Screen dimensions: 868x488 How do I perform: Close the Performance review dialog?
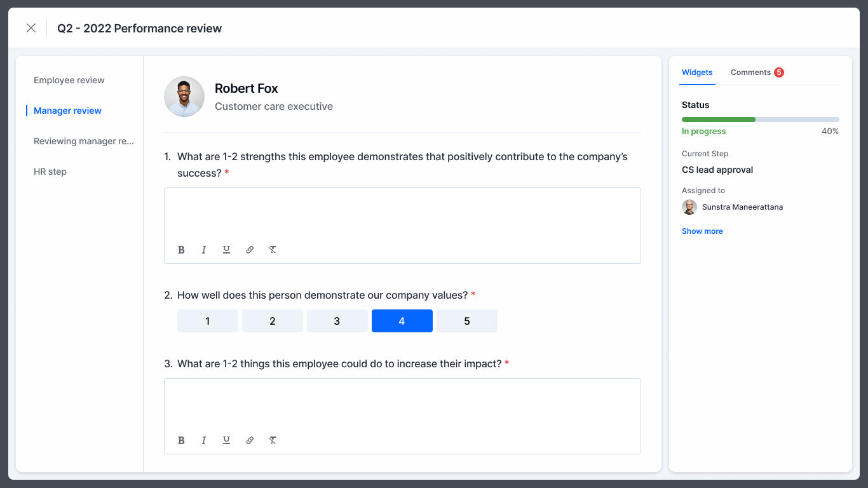click(31, 28)
